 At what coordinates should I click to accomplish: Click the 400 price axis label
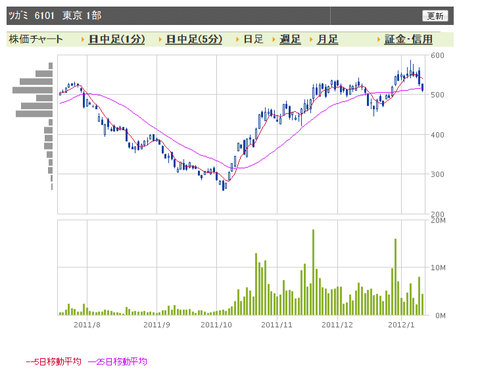coord(437,135)
